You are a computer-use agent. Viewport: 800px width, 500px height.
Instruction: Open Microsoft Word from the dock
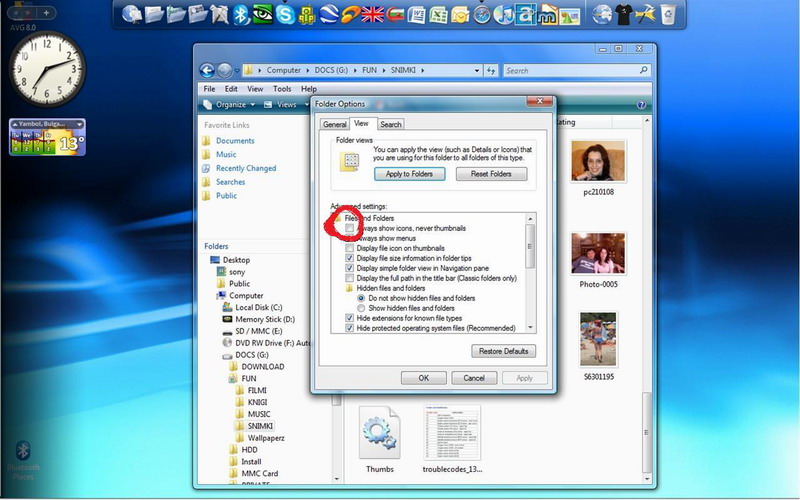pyautogui.click(x=416, y=14)
